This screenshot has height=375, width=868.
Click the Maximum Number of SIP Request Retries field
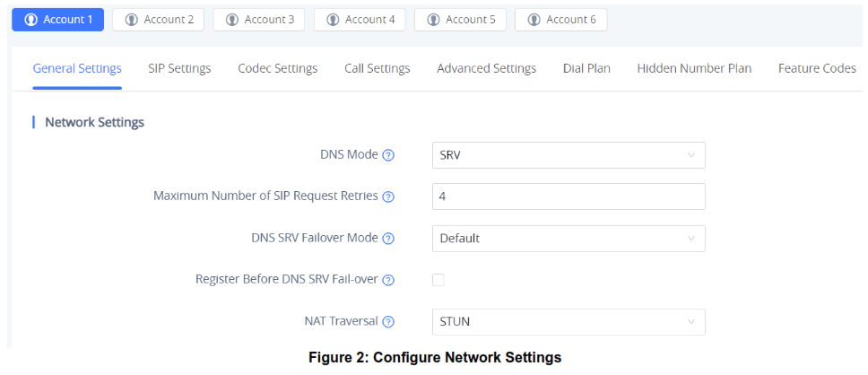(x=569, y=196)
